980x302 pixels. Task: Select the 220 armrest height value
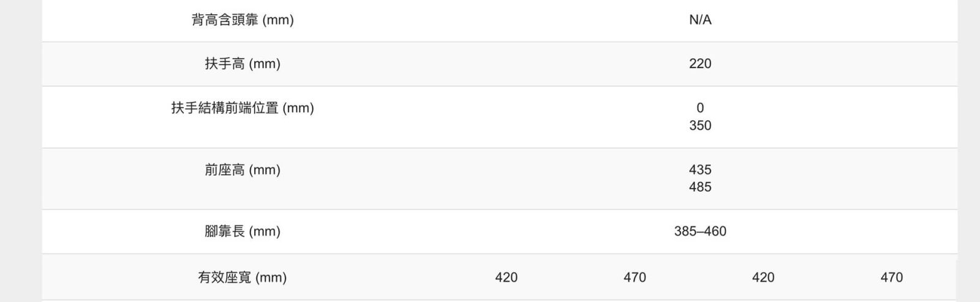pyautogui.click(x=700, y=64)
